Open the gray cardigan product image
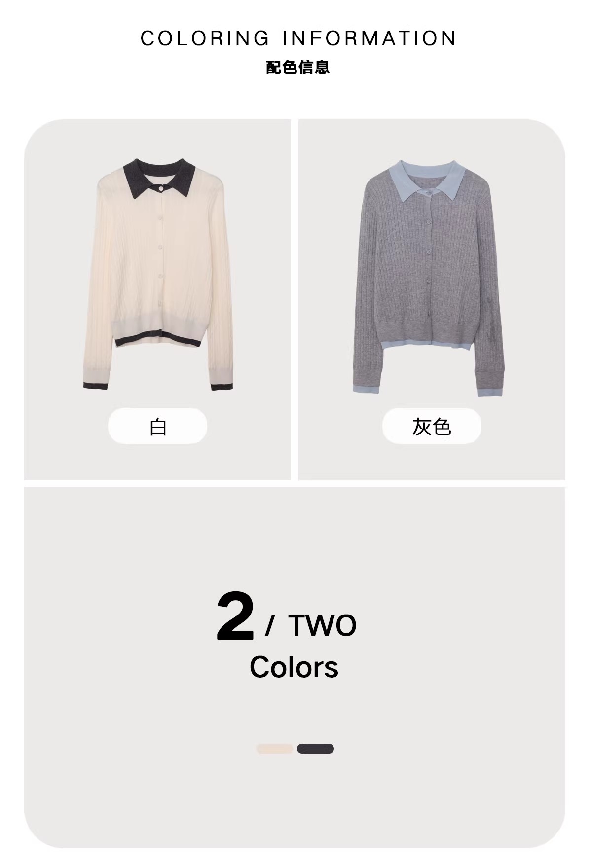Viewport: 592px width, 868px height. point(429,278)
